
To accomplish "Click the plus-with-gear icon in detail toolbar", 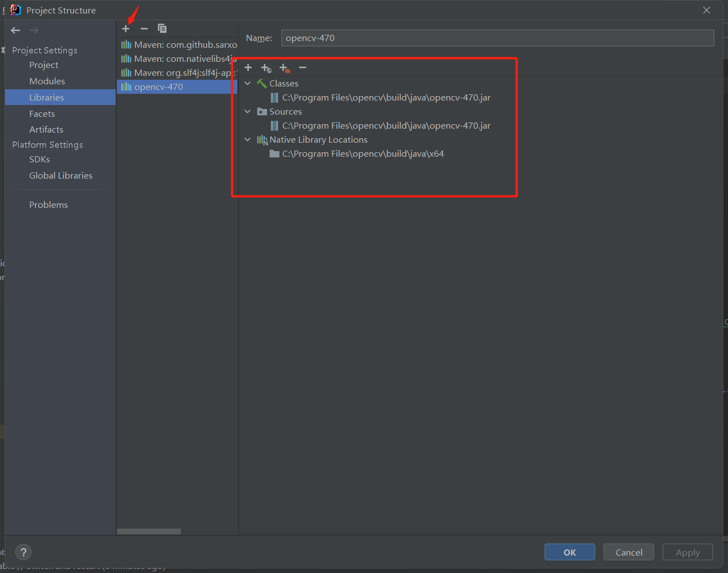I will point(266,67).
